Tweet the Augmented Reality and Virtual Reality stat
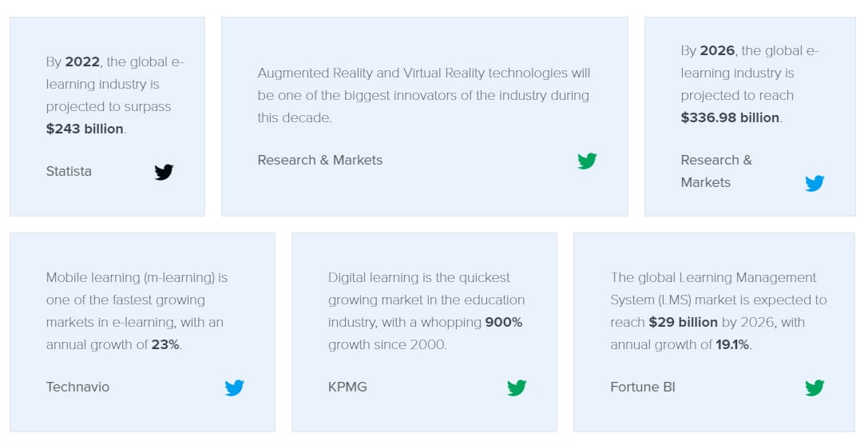Screen dimensions: 868x445 coord(587,161)
